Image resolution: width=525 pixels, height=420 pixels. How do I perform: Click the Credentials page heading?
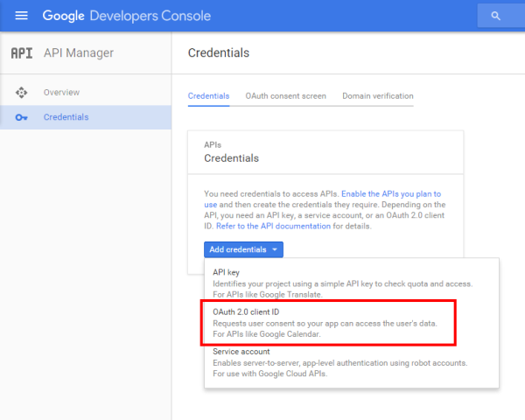click(219, 52)
